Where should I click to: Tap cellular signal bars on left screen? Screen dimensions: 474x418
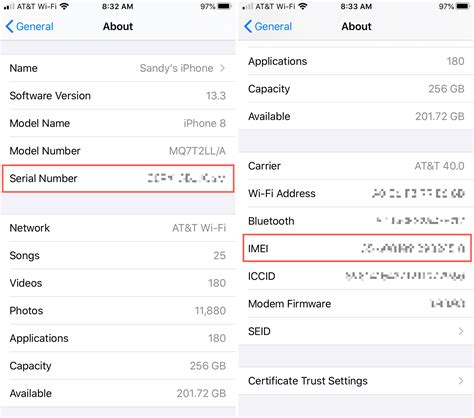pyautogui.click(x=9, y=6)
